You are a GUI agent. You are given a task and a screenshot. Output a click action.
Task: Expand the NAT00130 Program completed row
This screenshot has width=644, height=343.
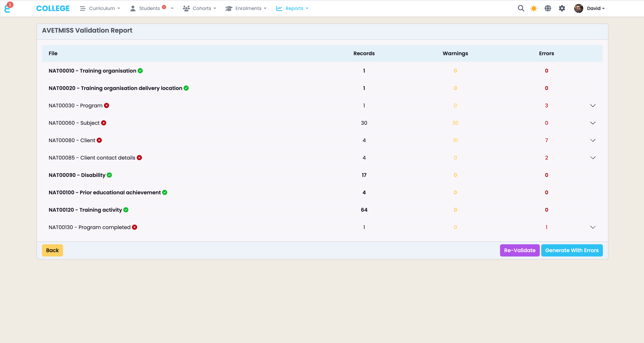[x=593, y=227]
